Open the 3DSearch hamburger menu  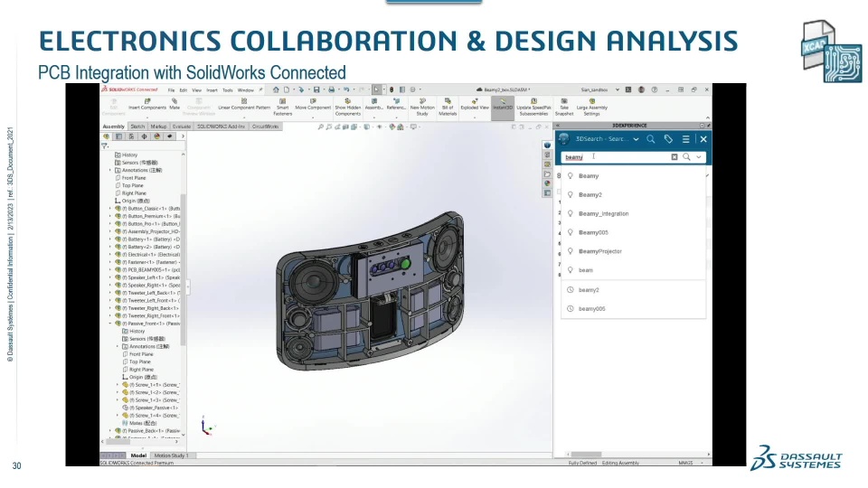point(686,139)
